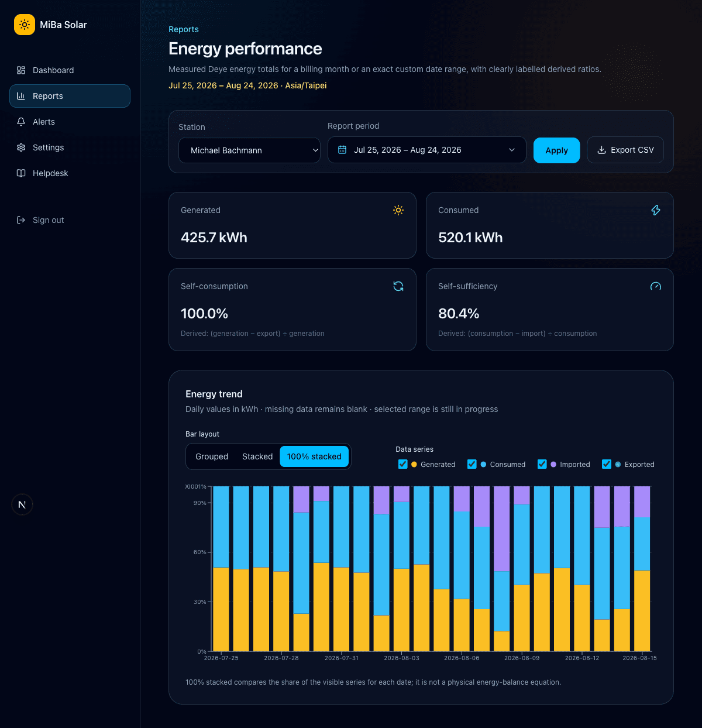Click the purple Imported legend dot

[x=553, y=465]
